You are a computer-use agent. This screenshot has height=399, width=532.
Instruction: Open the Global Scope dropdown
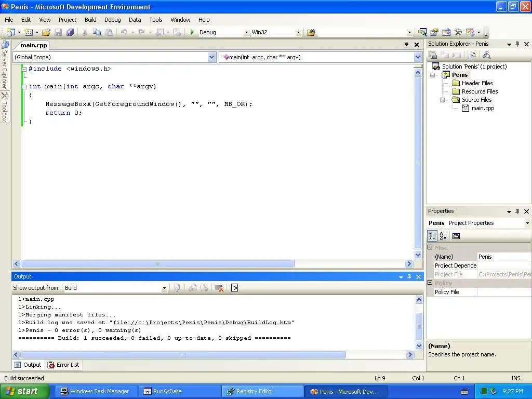point(212,57)
